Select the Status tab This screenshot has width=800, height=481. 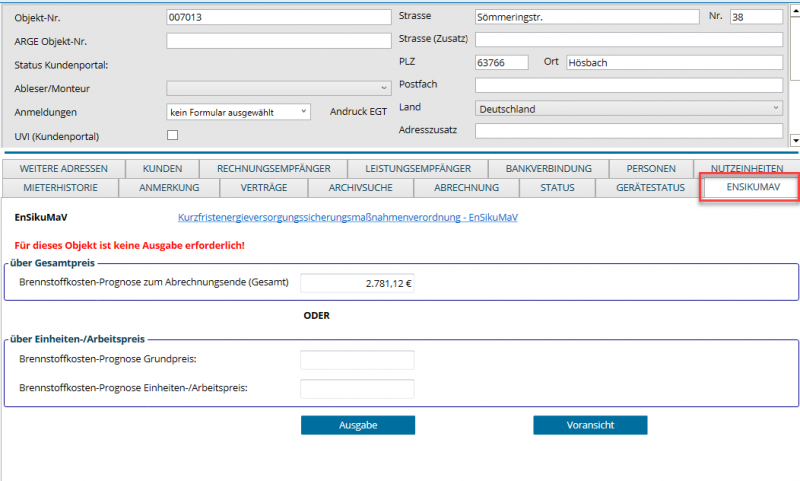click(557, 188)
